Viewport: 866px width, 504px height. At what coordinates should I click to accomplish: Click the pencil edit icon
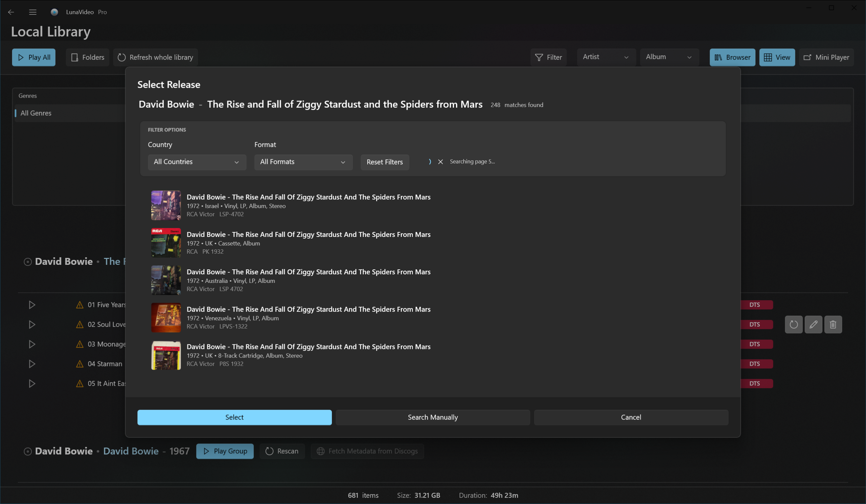813,325
